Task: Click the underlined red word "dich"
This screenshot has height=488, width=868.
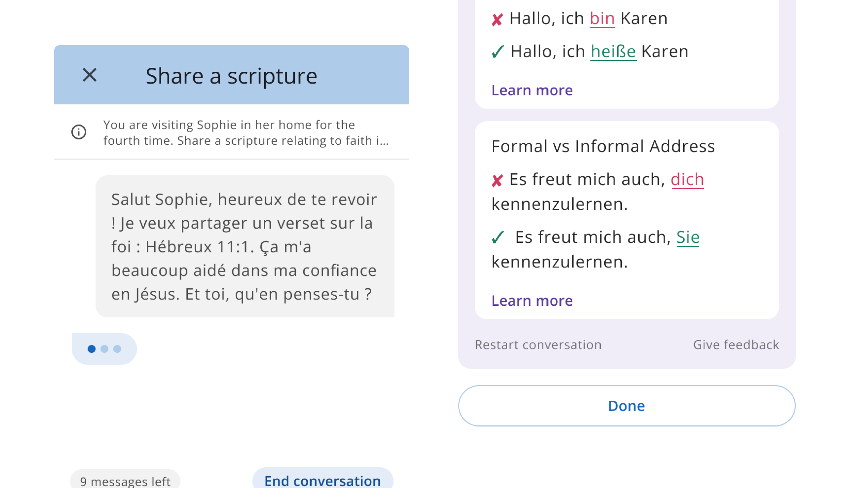Action: pos(687,180)
